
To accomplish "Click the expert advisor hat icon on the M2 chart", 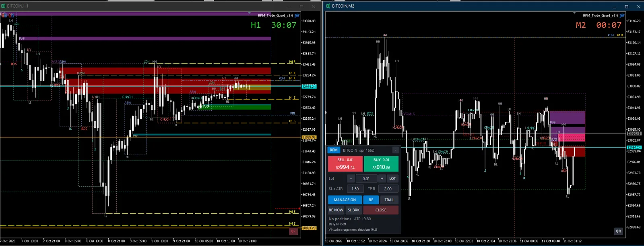I will coord(622,15).
